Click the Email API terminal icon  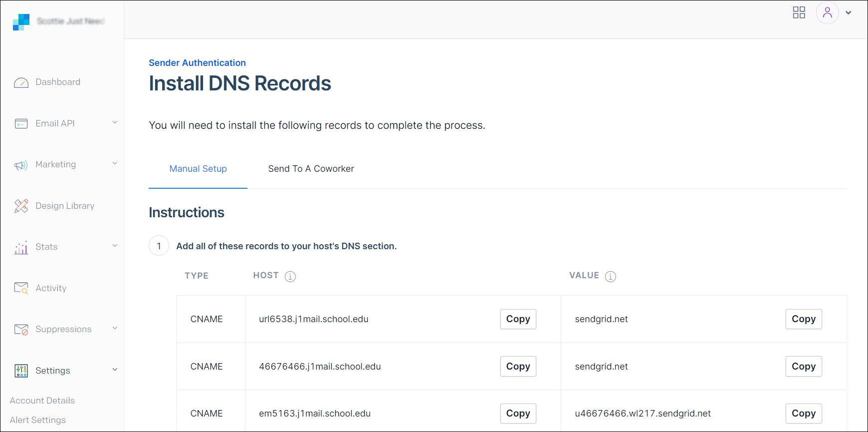click(21, 123)
